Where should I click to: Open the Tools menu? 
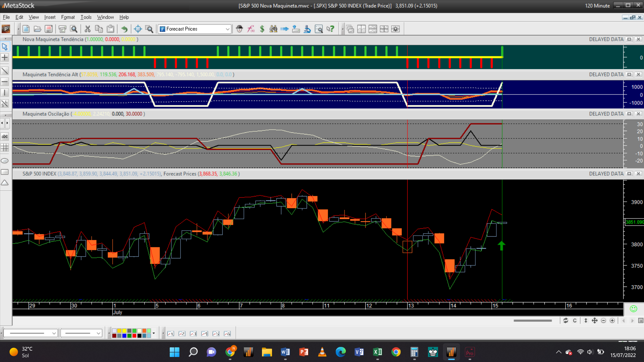[x=86, y=17]
